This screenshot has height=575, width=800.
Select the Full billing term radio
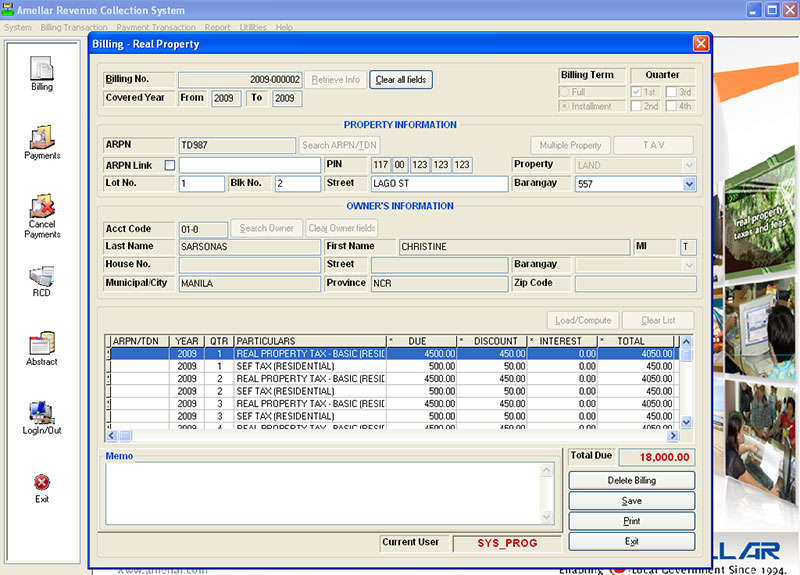[x=565, y=92]
